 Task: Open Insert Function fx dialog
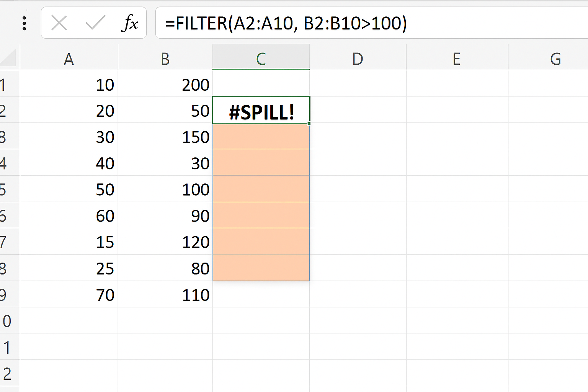click(130, 23)
